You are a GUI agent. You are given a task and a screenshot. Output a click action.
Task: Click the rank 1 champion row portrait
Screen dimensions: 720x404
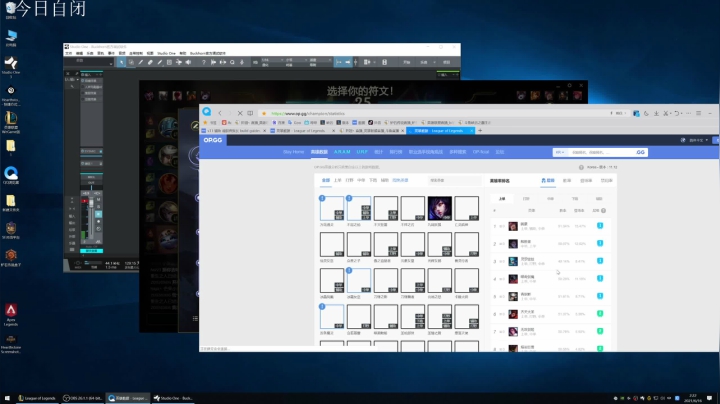click(513, 226)
